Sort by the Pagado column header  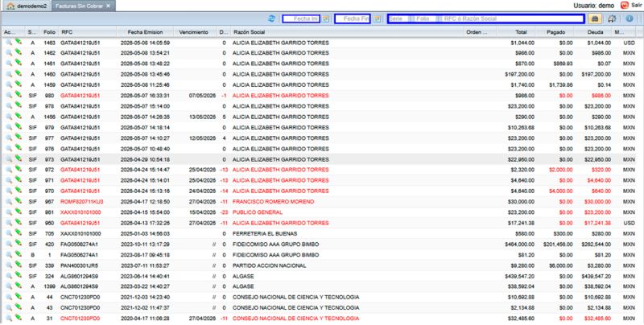(555, 32)
